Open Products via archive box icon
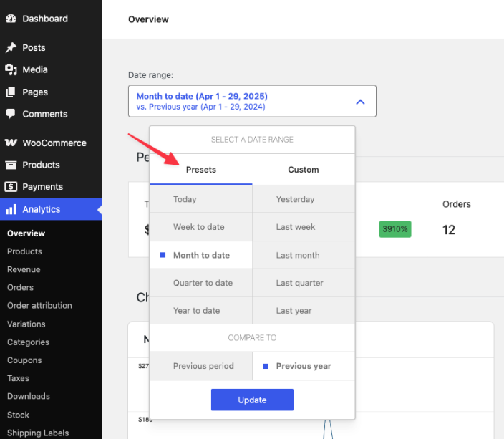Screen dimensions: 504x439 (x=11, y=165)
